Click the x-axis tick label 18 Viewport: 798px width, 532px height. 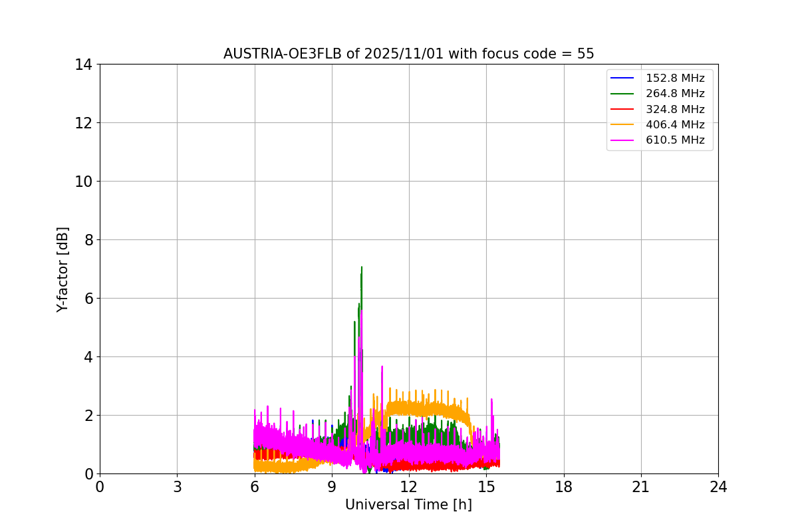(x=563, y=487)
